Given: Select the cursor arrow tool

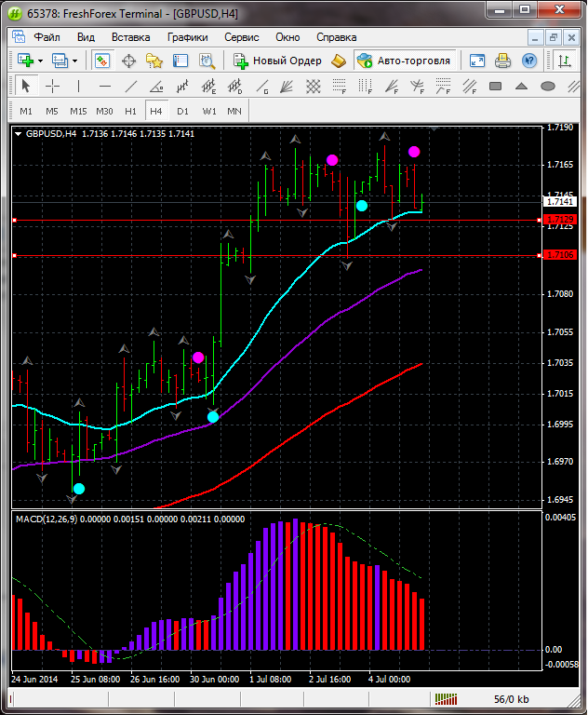Looking at the screenshot, I should [25, 87].
